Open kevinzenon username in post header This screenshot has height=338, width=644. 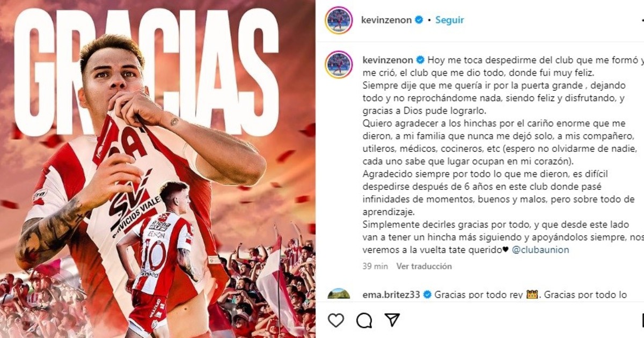coord(387,20)
